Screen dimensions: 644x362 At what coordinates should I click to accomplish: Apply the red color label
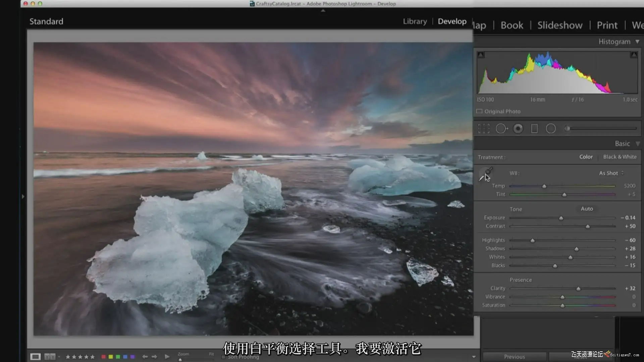[103, 357]
